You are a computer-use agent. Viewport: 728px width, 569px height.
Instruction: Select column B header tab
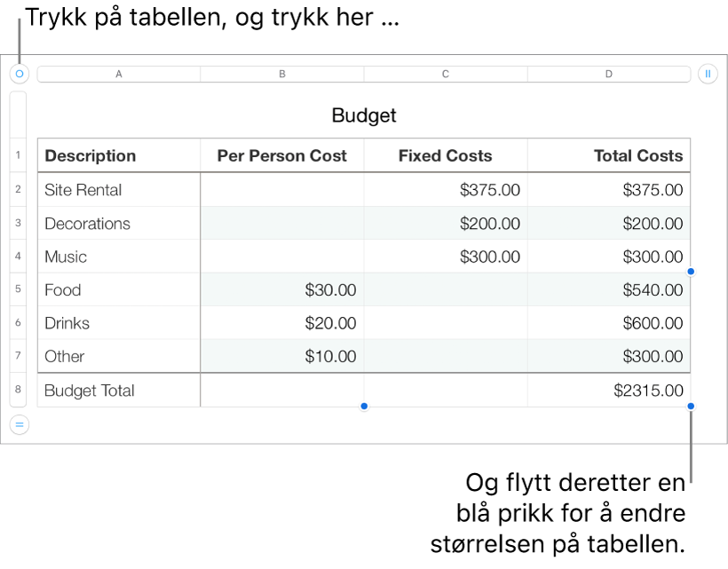click(x=282, y=75)
